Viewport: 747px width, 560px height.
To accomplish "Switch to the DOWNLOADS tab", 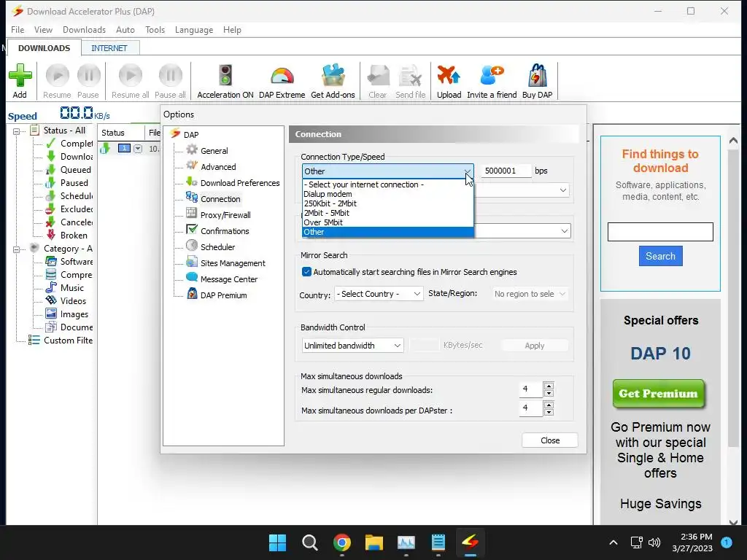I will [44, 48].
